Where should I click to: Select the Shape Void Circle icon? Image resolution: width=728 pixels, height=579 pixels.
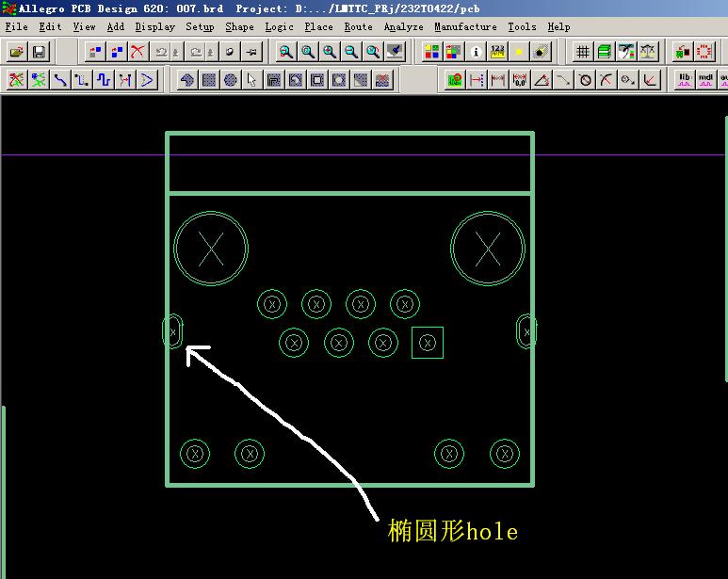[339, 80]
